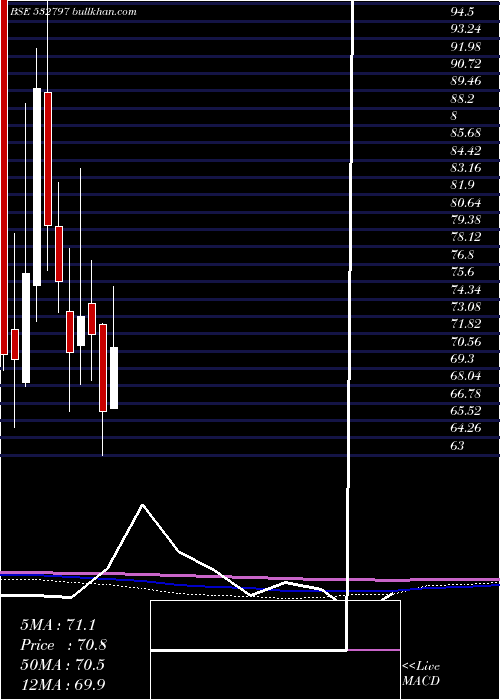Click the 66.78 price level
This screenshot has height=700, width=500.
point(466,394)
